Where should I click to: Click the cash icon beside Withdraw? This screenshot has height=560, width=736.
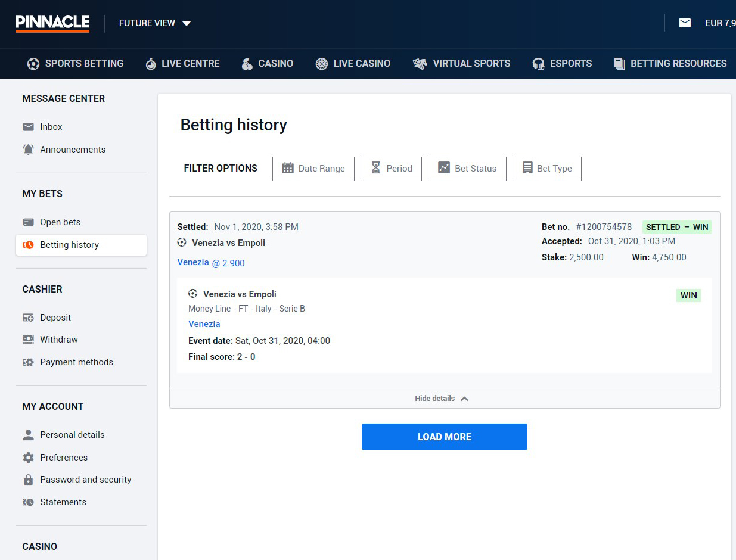(x=28, y=340)
